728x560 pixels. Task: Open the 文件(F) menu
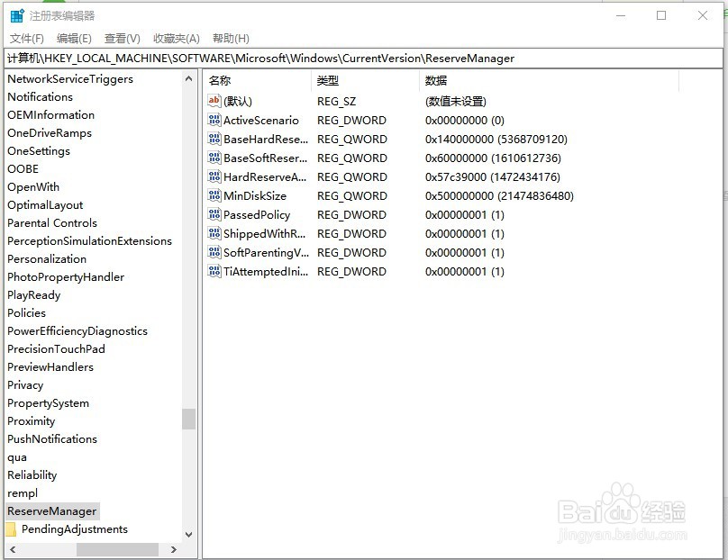pyautogui.click(x=27, y=39)
